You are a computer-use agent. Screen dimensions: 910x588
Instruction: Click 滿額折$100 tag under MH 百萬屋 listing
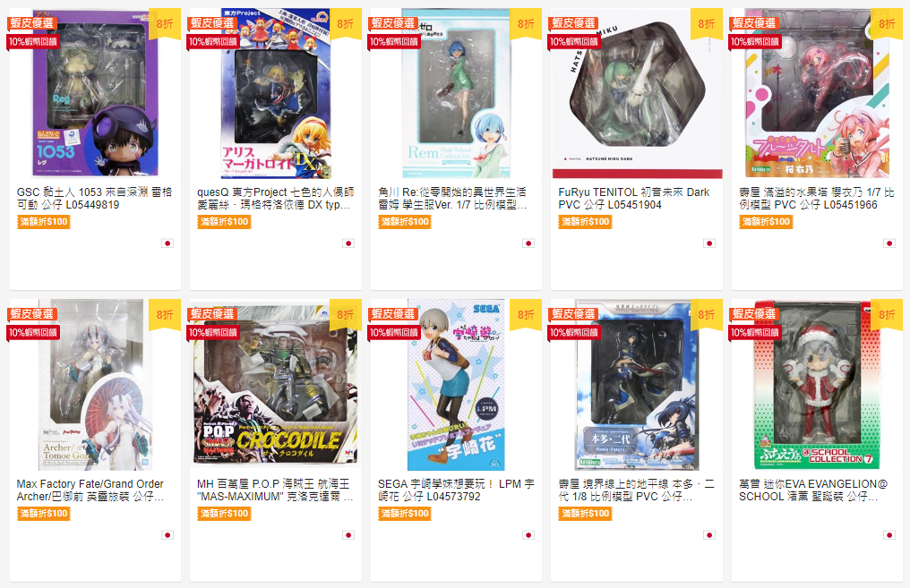point(224,513)
